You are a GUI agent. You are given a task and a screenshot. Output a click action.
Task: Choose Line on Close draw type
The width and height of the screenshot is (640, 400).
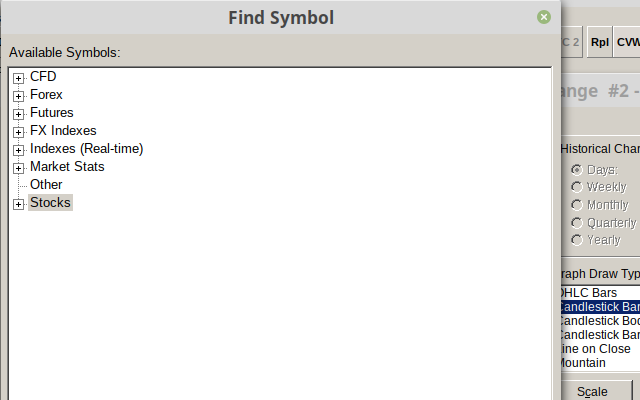click(x=596, y=349)
